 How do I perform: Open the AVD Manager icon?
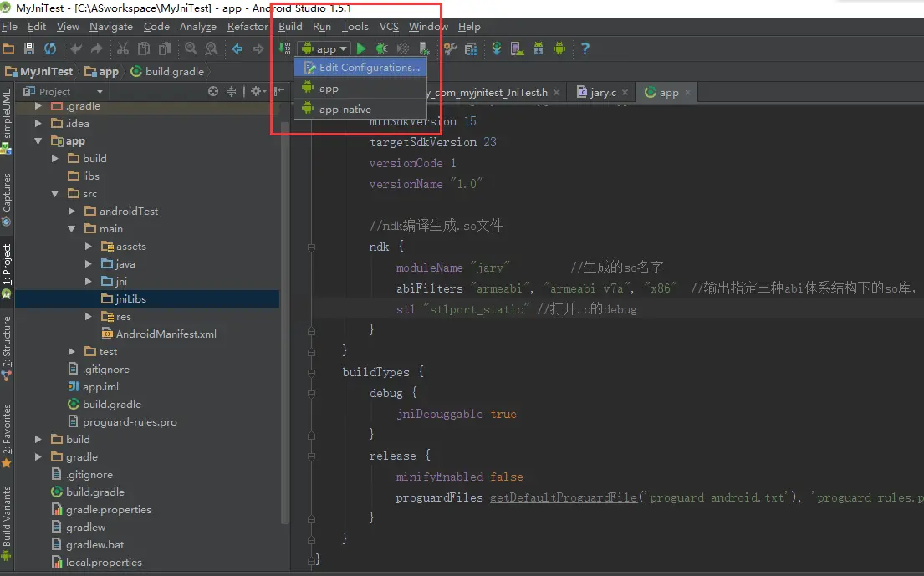[518, 48]
